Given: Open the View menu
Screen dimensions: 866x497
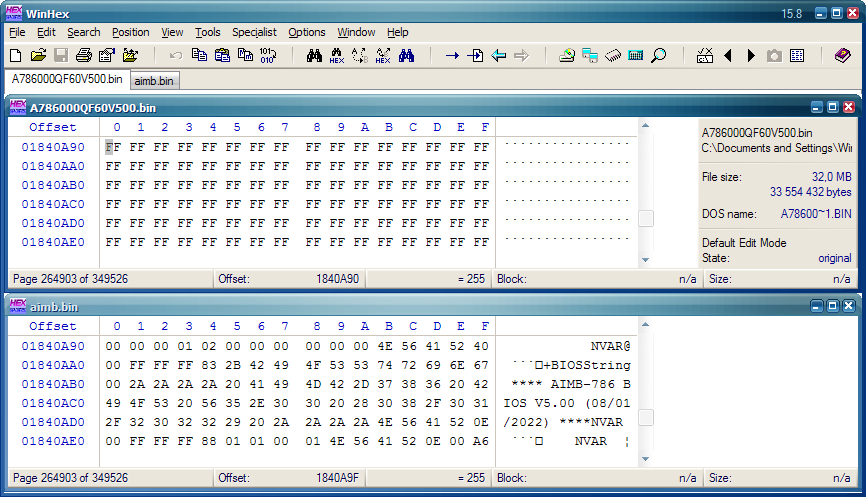Looking at the screenshot, I should (x=172, y=32).
